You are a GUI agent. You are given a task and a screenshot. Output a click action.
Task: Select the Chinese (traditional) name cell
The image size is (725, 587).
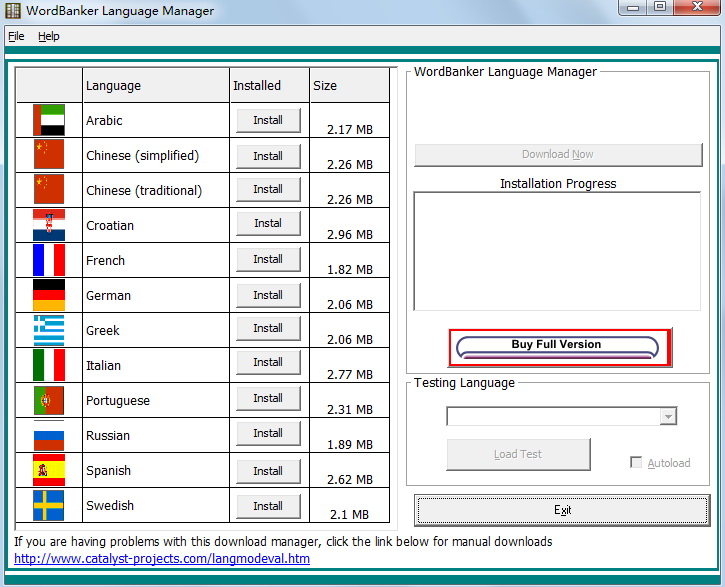(156, 190)
